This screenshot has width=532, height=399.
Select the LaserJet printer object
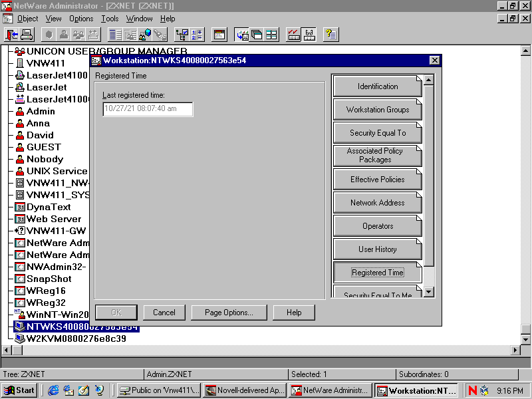[41, 87]
